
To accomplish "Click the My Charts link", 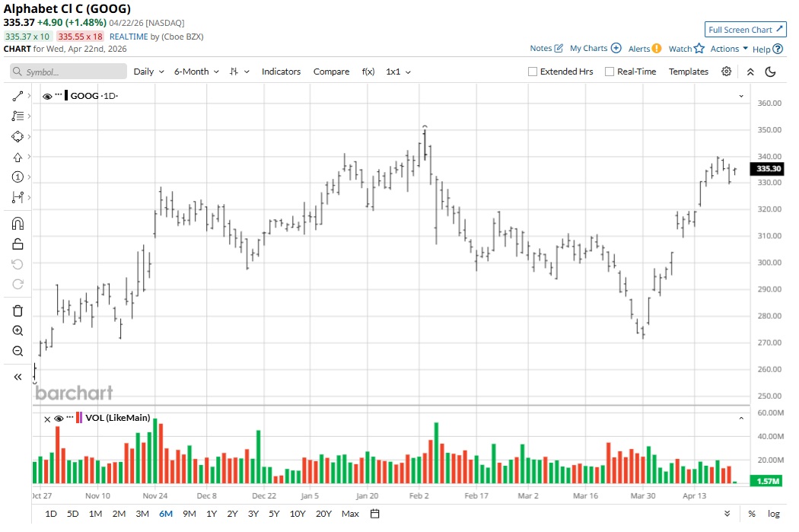I will click(x=588, y=49).
